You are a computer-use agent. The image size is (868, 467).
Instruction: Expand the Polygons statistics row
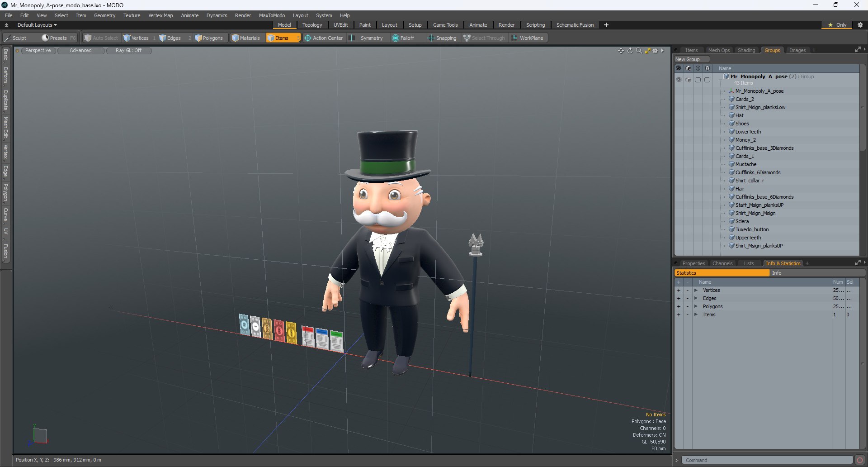pos(696,306)
